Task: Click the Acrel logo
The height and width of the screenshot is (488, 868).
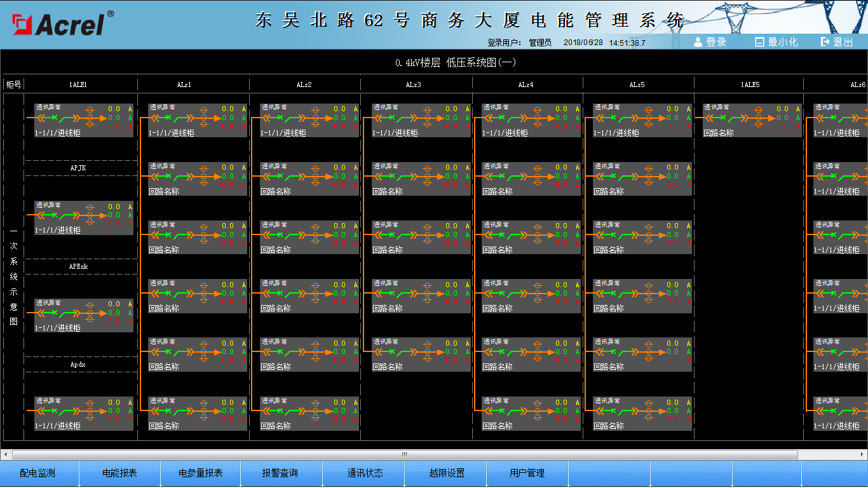Action: pos(60,24)
